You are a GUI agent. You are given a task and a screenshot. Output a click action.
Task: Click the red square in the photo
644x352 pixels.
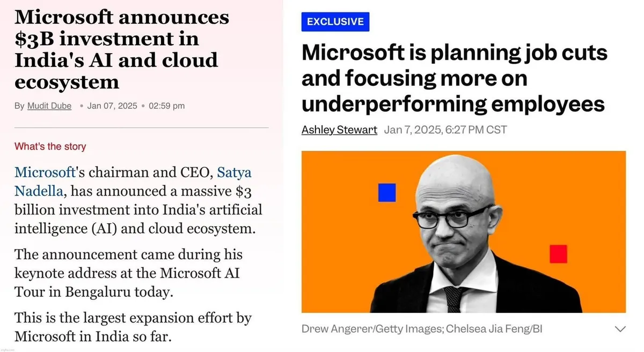(558, 254)
